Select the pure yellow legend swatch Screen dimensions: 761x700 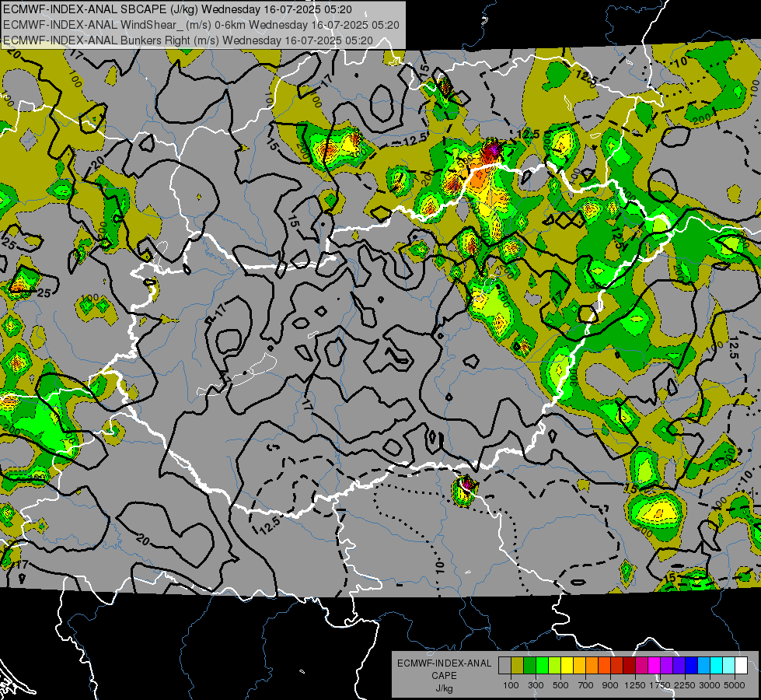click(567, 666)
